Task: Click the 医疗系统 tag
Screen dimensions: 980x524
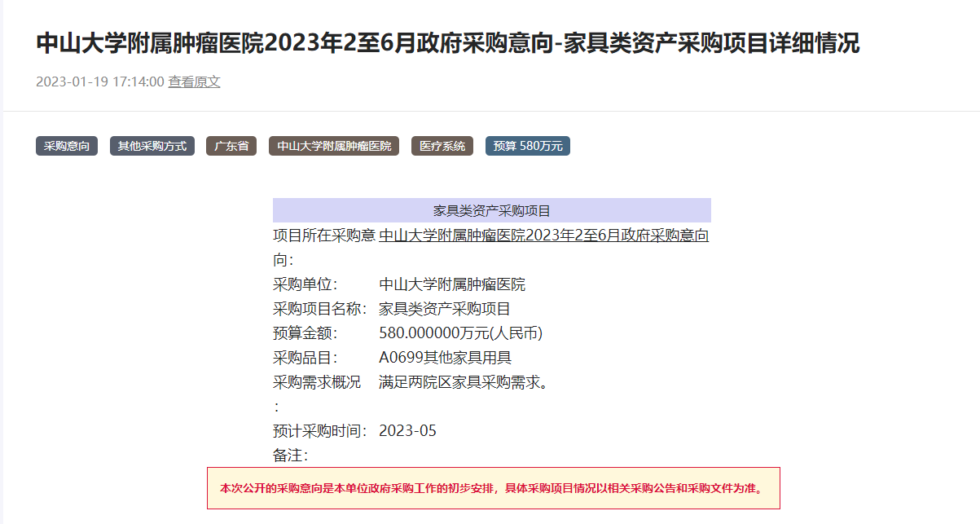Action: pos(442,146)
